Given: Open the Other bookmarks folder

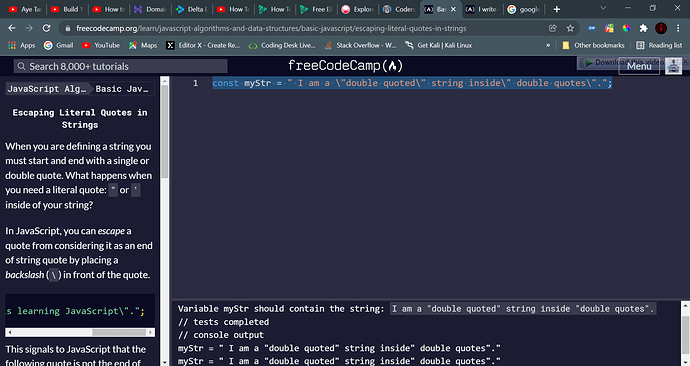Looking at the screenshot, I should (593, 45).
